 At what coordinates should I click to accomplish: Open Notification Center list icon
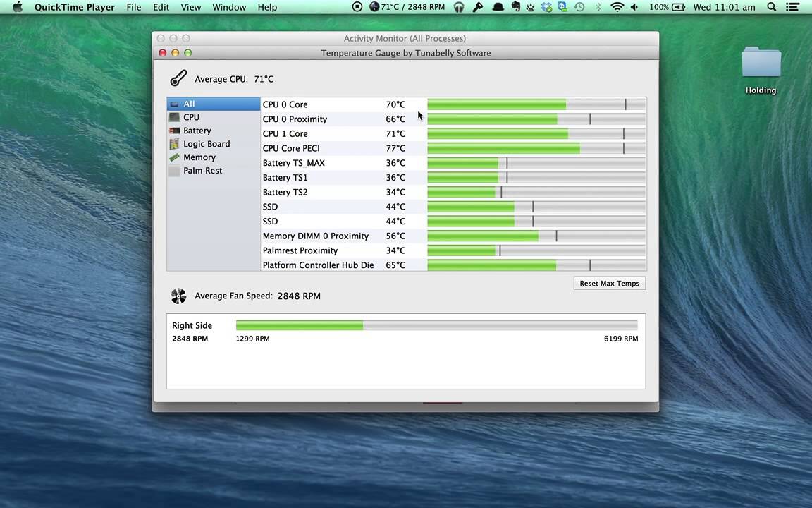[x=792, y=7]
